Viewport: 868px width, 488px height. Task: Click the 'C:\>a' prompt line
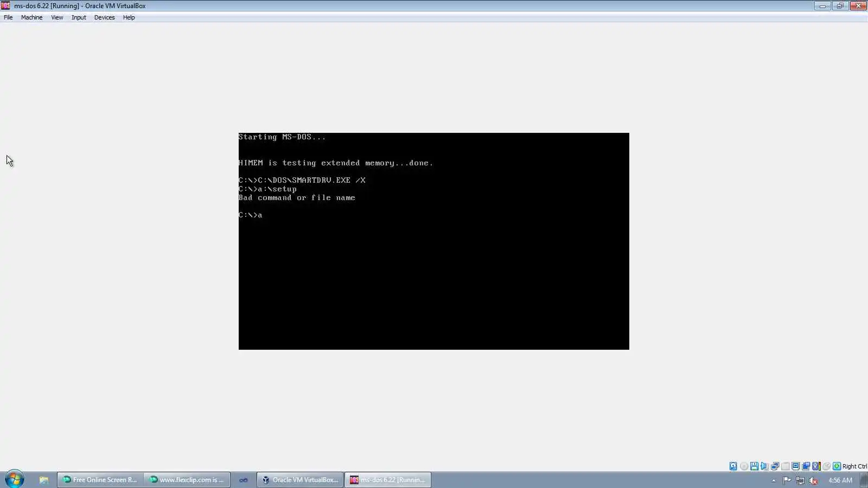tap(250, 215)
